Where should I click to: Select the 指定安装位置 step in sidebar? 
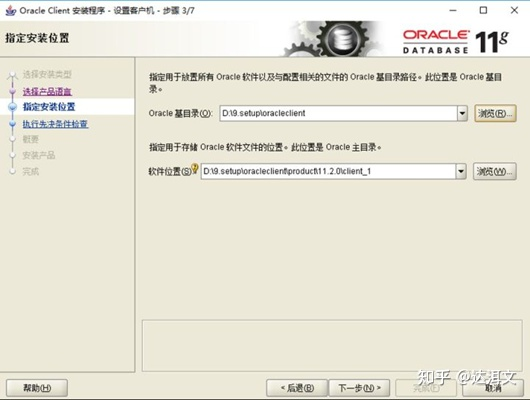[x=49, y=107]
